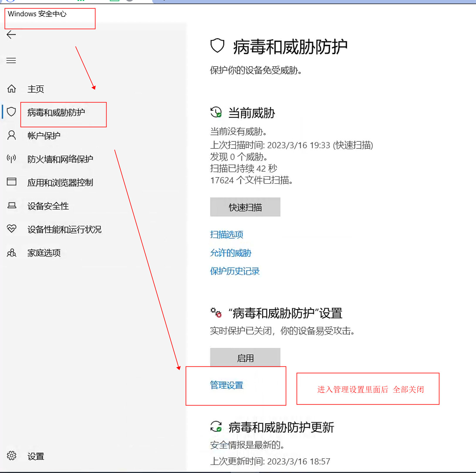Click the antenna icon for firewall
The image size is (476, 473).
pos(11,159)
